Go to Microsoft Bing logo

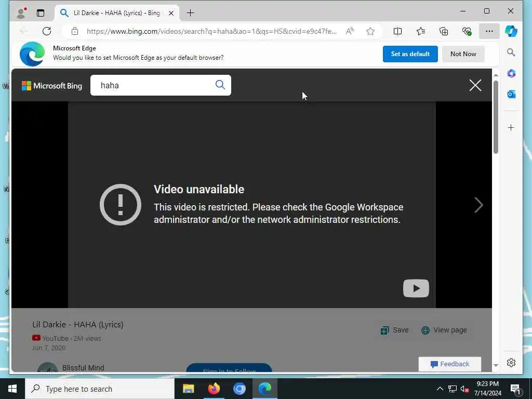point(52,86)
